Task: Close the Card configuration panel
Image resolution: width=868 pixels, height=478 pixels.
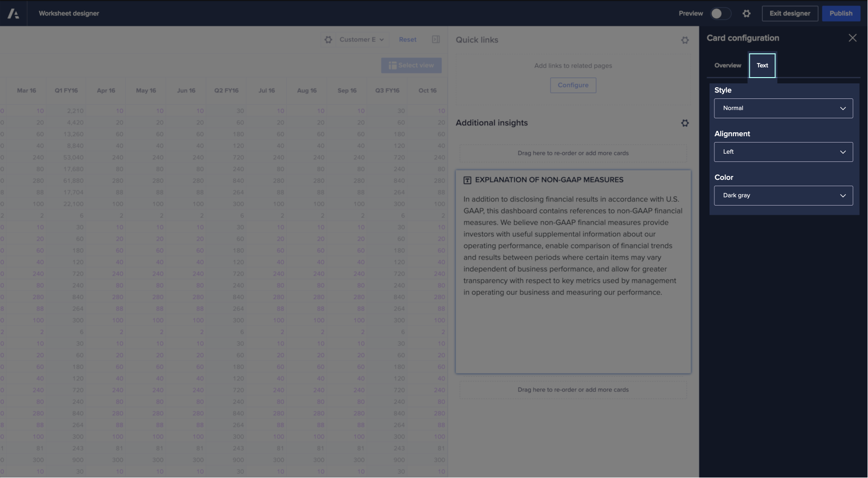Action: (x=852, y=38)
